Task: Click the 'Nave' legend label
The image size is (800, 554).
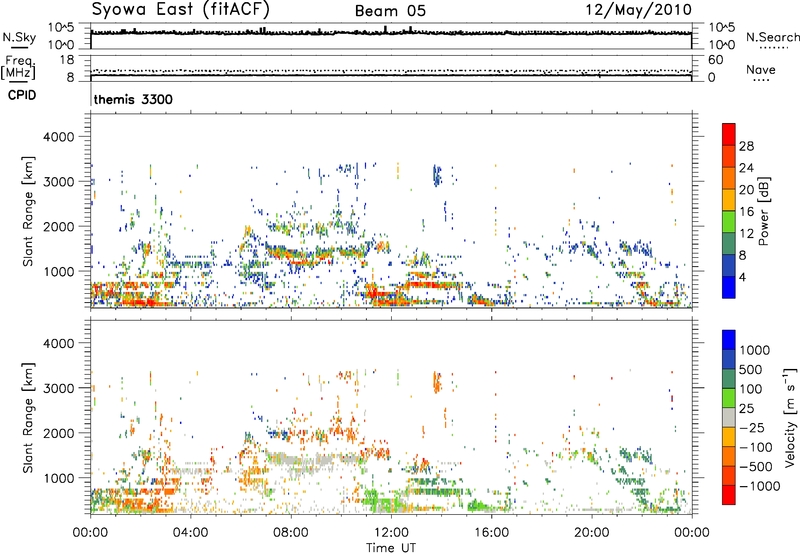Action: [x=760, y=69]
